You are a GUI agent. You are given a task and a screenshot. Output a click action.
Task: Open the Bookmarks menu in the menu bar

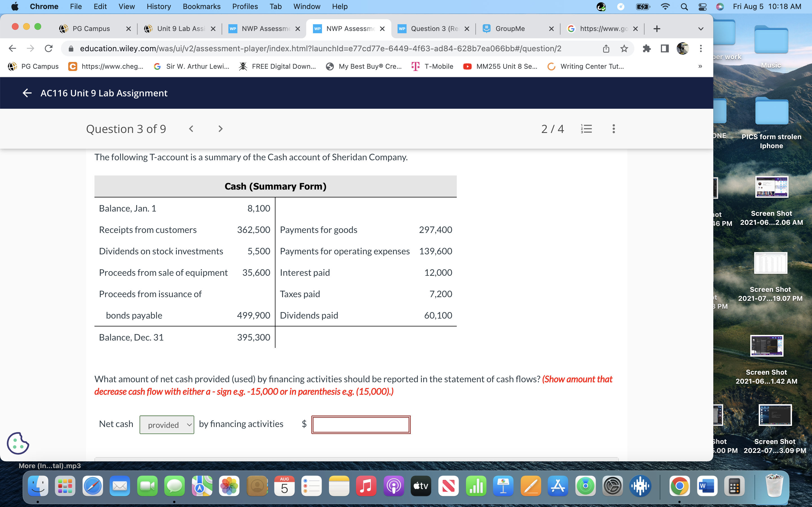coord(202,6)
